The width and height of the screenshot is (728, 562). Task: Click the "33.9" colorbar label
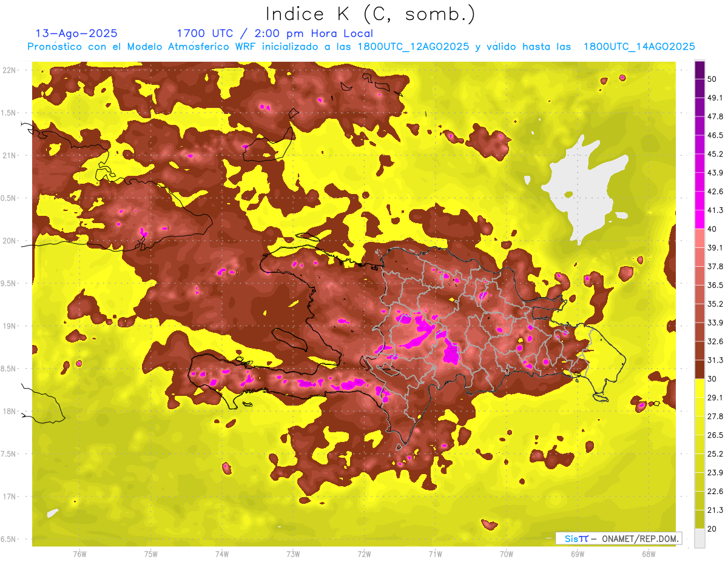(715, 323)
